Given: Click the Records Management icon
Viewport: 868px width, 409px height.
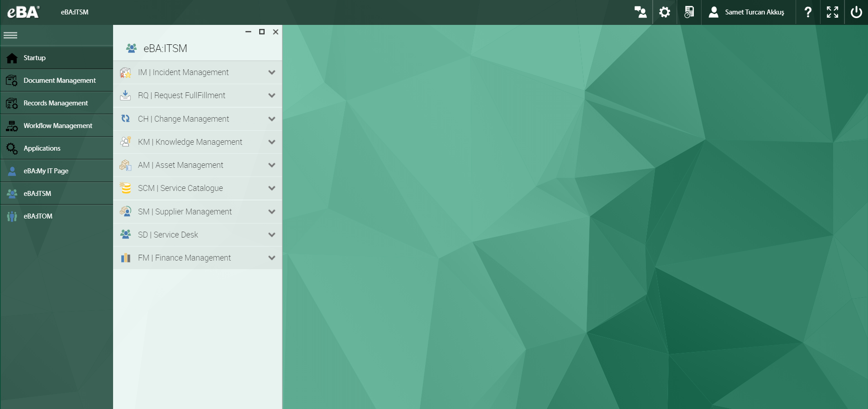Looking at the screenshot, I should 12,103.
